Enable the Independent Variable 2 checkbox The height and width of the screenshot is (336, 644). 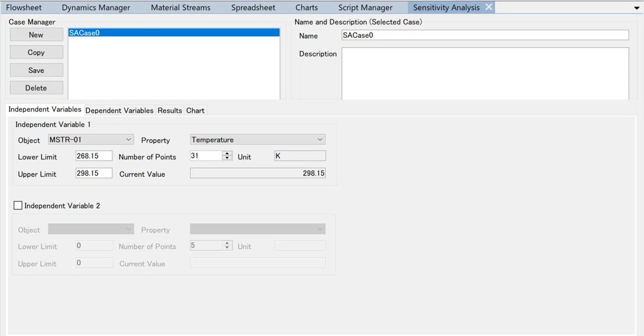point(18,205)
